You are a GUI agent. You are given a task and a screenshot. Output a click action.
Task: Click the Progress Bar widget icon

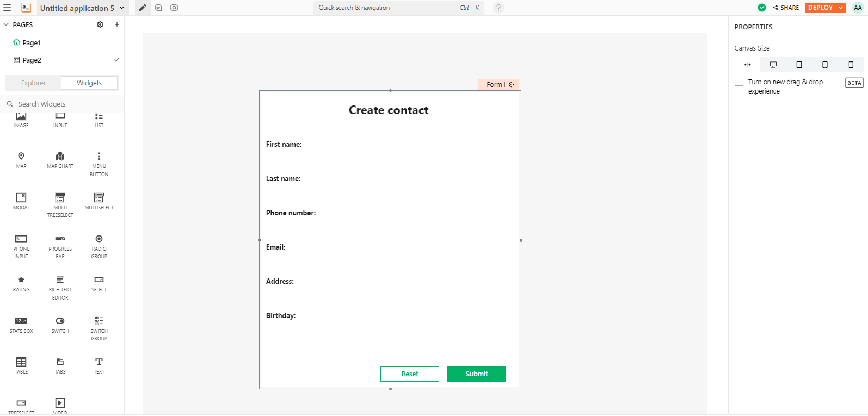tap(60, 239)
